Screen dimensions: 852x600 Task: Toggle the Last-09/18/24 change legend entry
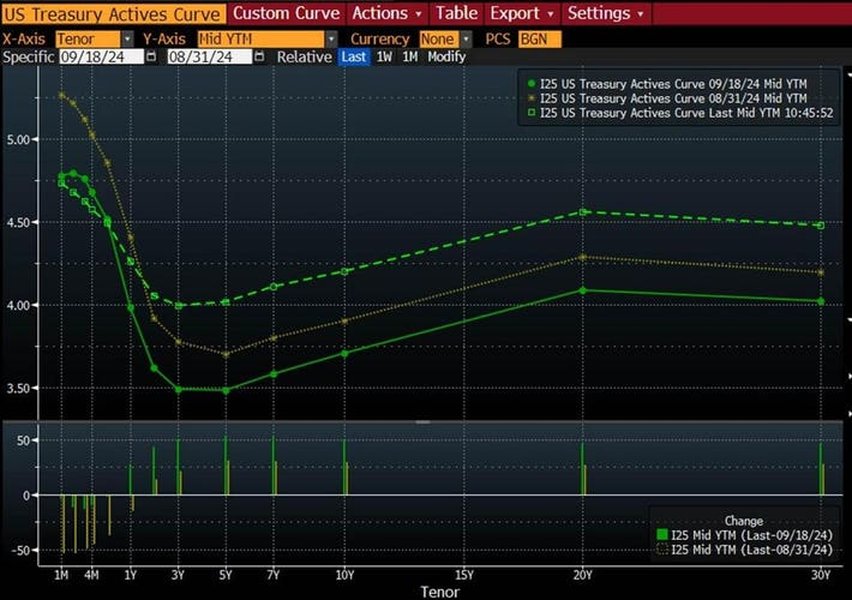pyautogui.click(x=745, y=535)
